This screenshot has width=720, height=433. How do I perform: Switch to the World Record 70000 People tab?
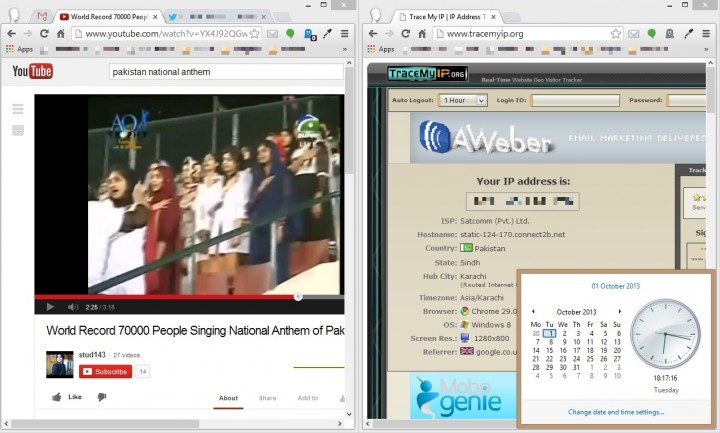[109, 17]
